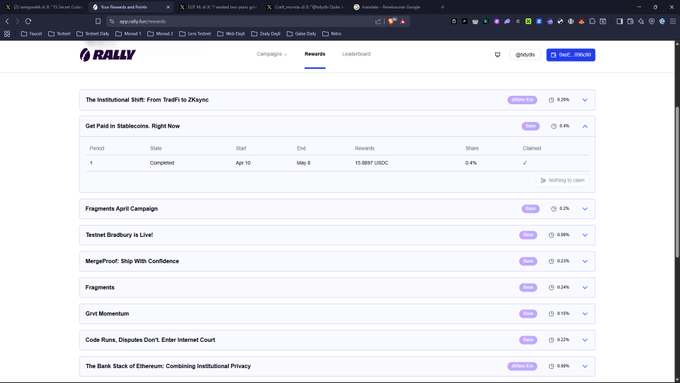
Task: Expand the Grvt Momentum chevron
Action: (585, 314)
